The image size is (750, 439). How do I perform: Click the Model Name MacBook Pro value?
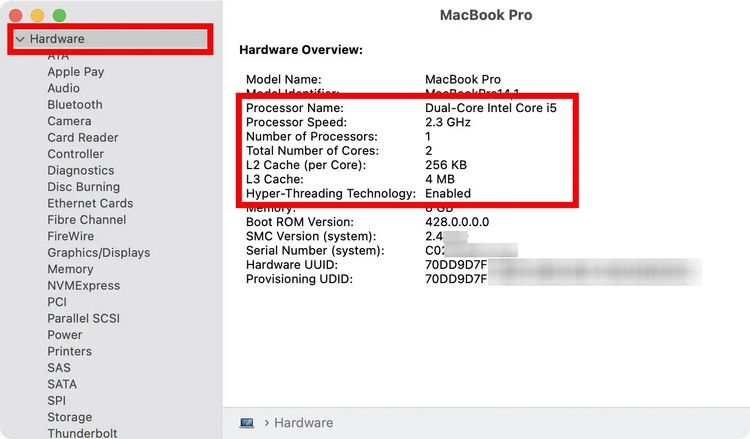[x=463, y=79]
